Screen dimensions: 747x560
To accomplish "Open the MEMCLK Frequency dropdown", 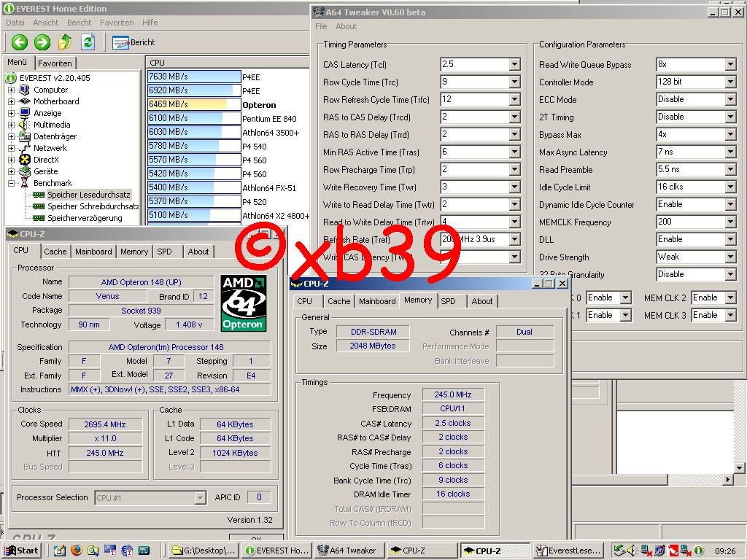I will click(x=731, y=222).
